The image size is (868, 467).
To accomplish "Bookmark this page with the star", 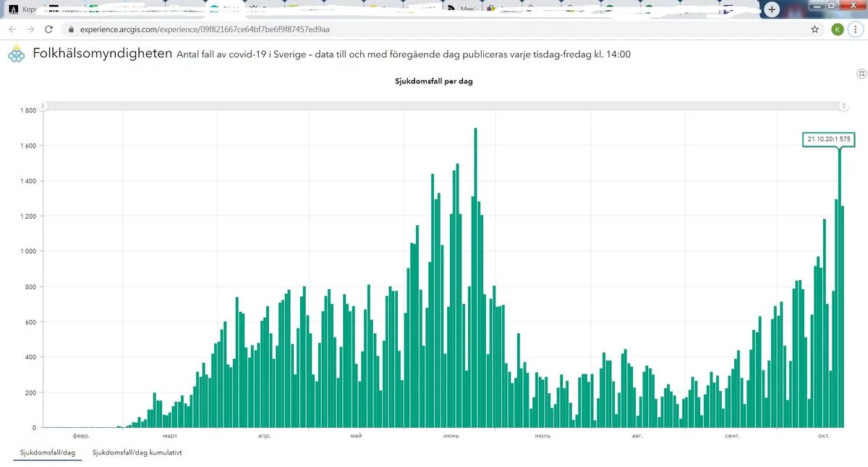I will pos(814,30).
